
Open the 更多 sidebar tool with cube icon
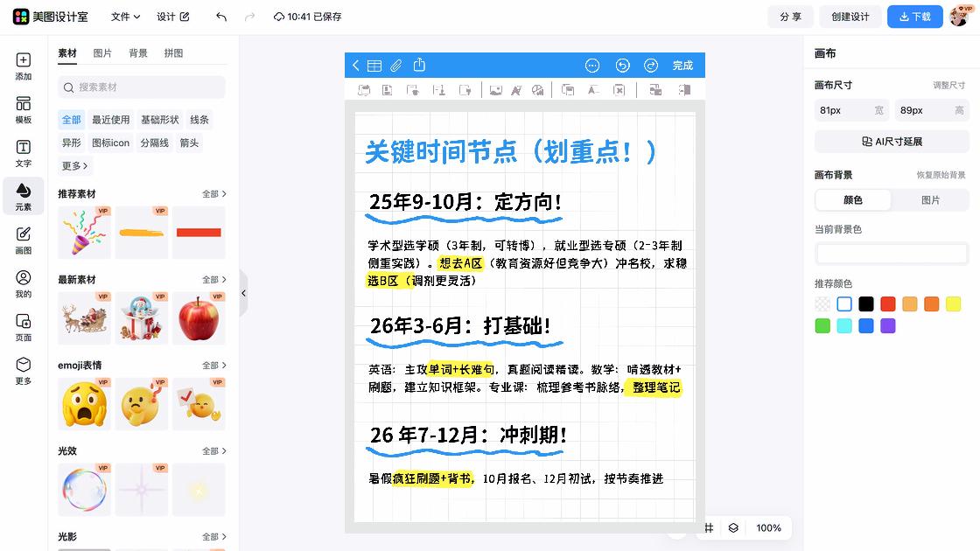(x=23, y=371)
